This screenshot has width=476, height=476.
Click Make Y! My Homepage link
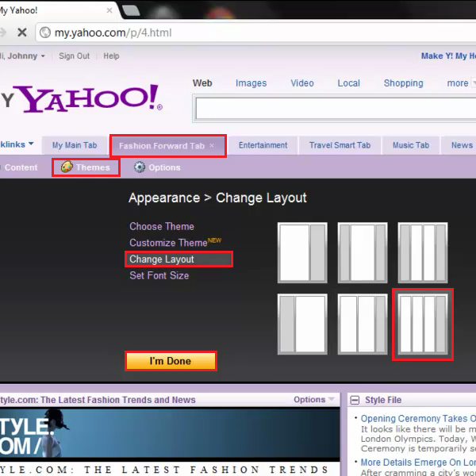point(448,56)
